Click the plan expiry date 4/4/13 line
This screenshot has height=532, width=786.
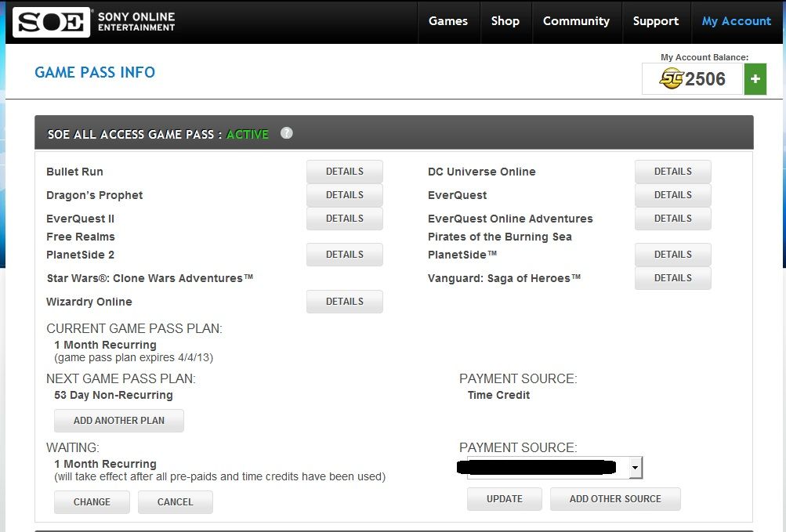pyautogui.click(x=134, y=357)
